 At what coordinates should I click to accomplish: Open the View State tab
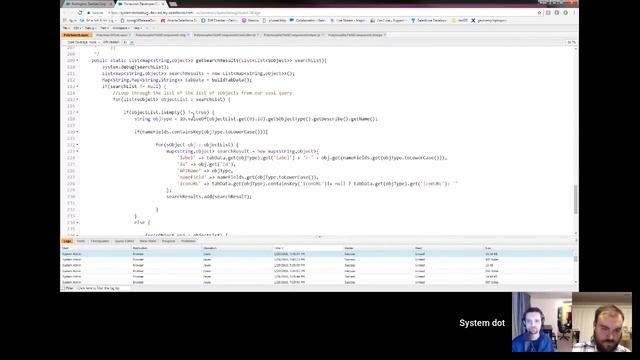148,241
